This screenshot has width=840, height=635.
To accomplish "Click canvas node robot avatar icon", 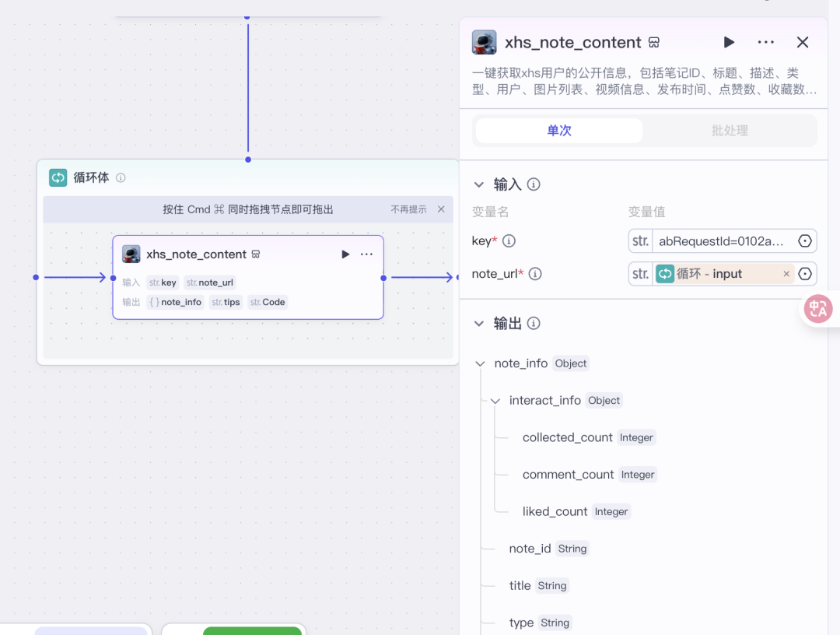I will pos(131,254).
